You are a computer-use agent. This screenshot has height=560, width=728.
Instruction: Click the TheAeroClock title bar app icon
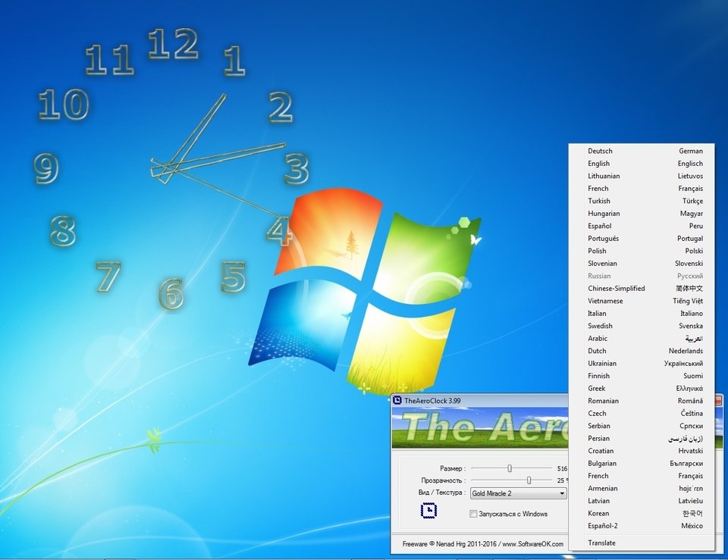tap(397, 400)
